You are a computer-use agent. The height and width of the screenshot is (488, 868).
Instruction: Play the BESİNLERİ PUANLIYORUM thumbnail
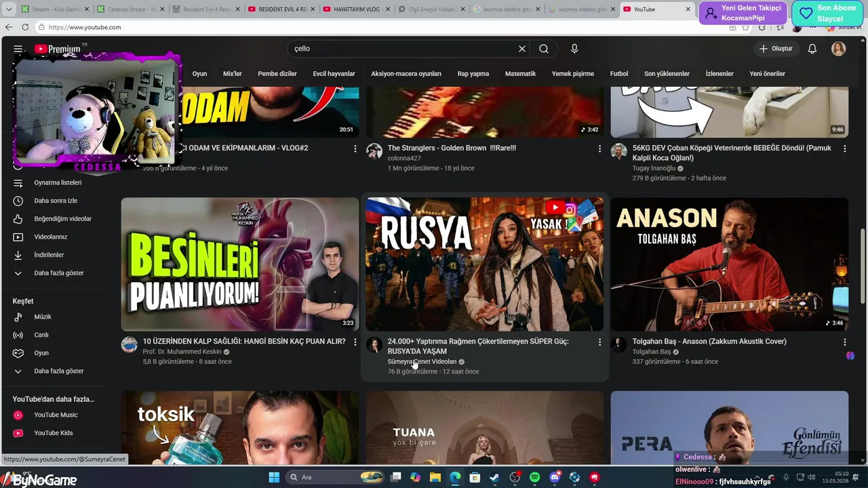coord(240,264)
